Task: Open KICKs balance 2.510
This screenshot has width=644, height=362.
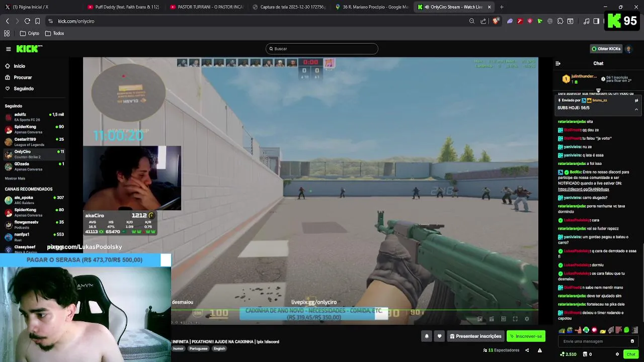Action: pyautogui.click(x=569, y=354)
